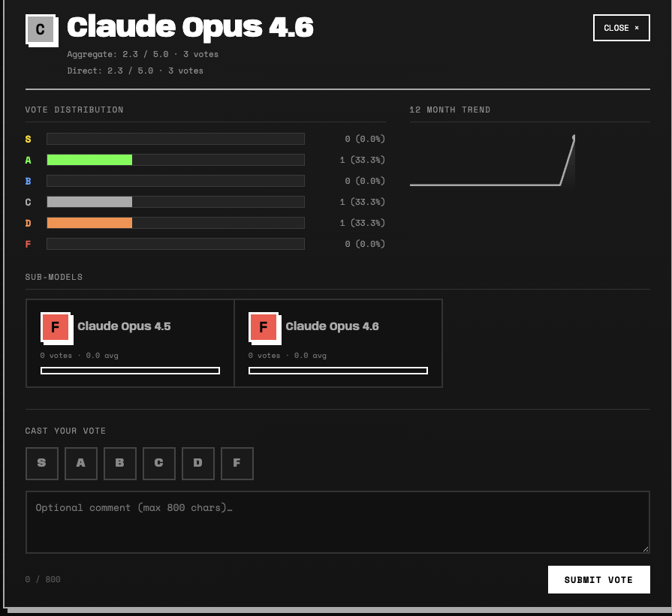The height and width of the screenshot is (616, 672).
Task: Click the C row '1 (33.3%)' value
Action: [363, 202]
